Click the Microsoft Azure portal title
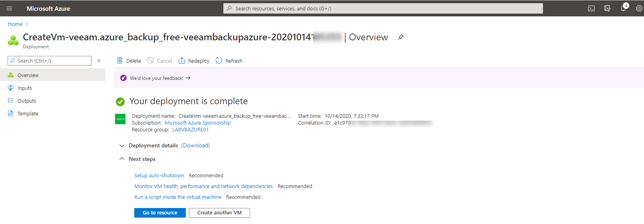Screen dimensions: 644x224 [x=48, y=8]
